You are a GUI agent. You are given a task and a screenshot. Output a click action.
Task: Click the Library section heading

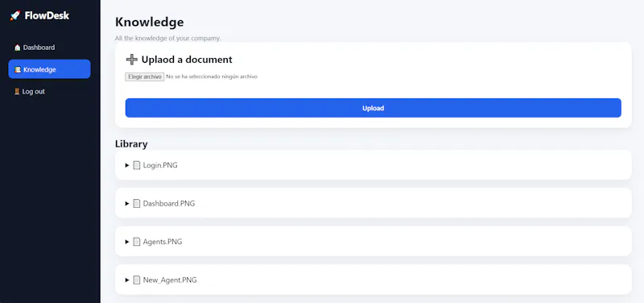click(131, 144)
